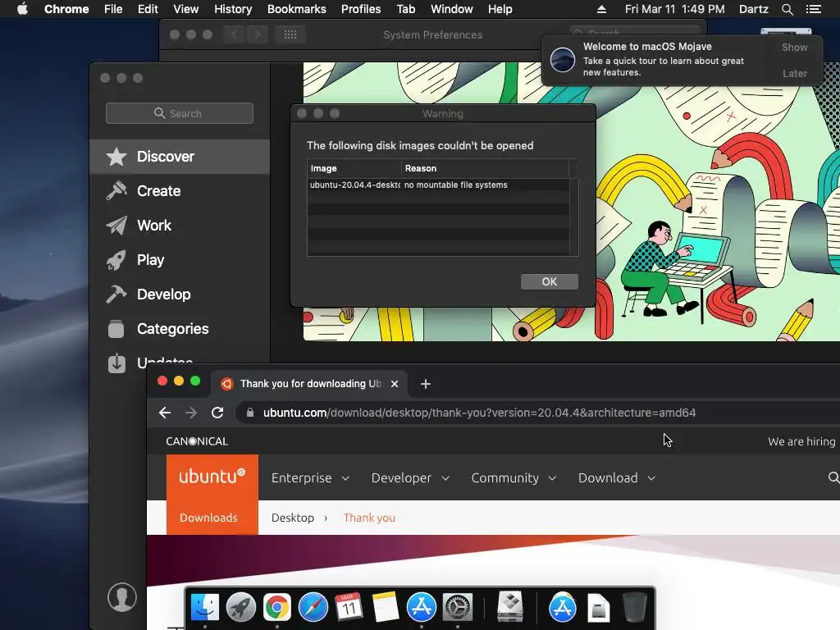840x630 pixels.
Task: Close the Thank you for downloading tab
Action: point(395,384)
